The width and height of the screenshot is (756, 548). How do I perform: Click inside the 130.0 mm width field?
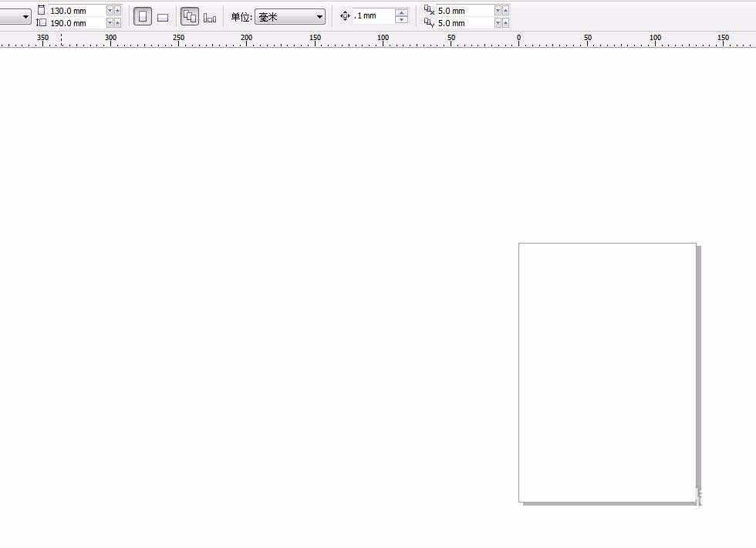tap(77, 10)
